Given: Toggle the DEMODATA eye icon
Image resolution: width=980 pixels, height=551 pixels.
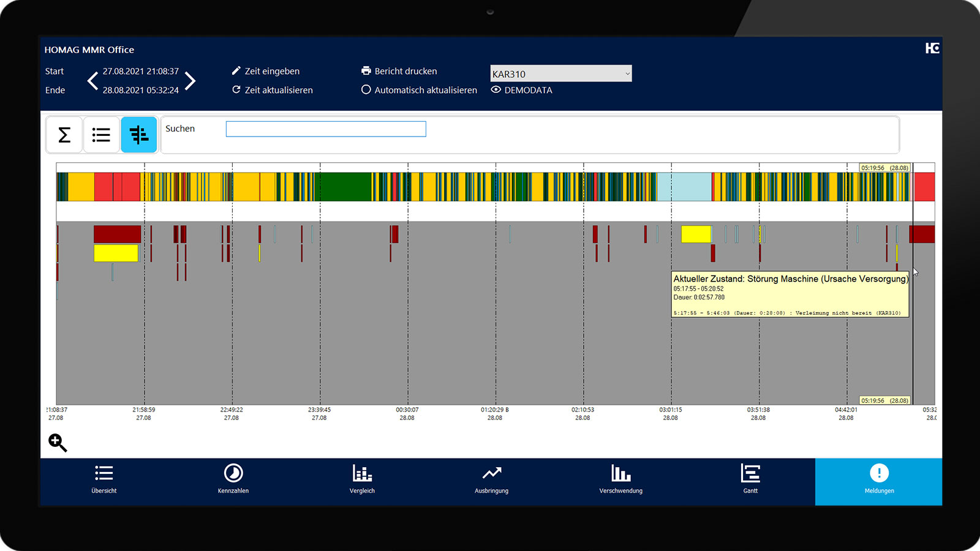Looking at the screenshot, I should (x=496, y=90).
